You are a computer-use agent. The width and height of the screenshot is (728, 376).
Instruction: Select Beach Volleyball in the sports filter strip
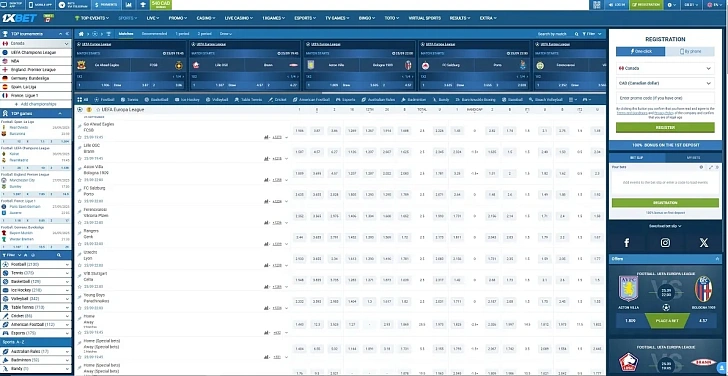click(x=546, y=99)
